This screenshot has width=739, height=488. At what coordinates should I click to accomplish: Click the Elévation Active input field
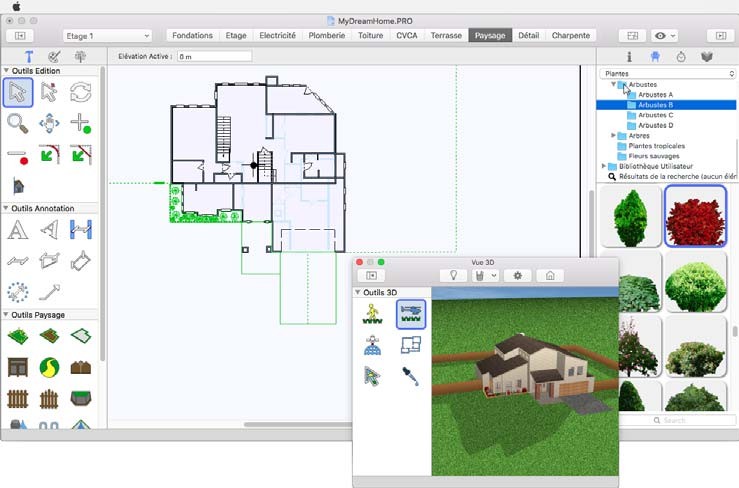point(214,57)
